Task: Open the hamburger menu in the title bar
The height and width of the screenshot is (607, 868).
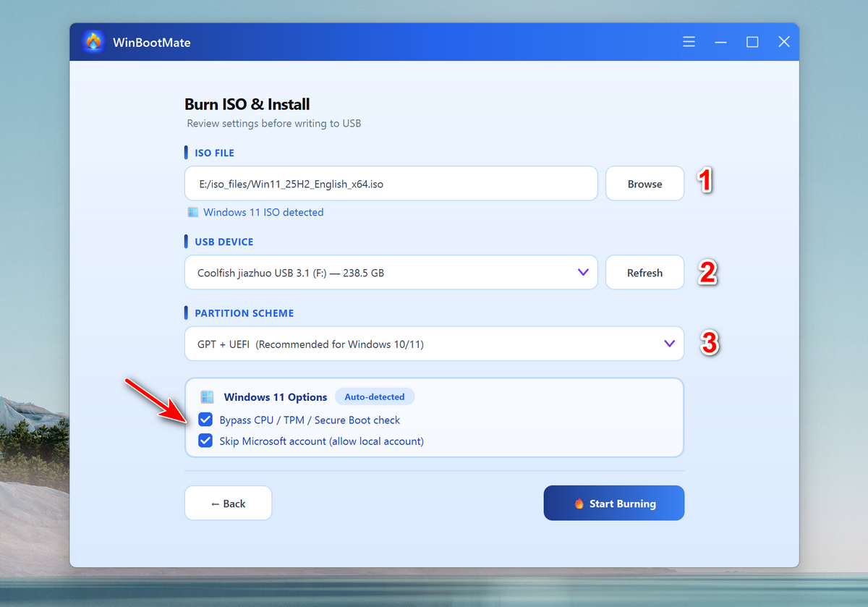Action: coord(689,41)
